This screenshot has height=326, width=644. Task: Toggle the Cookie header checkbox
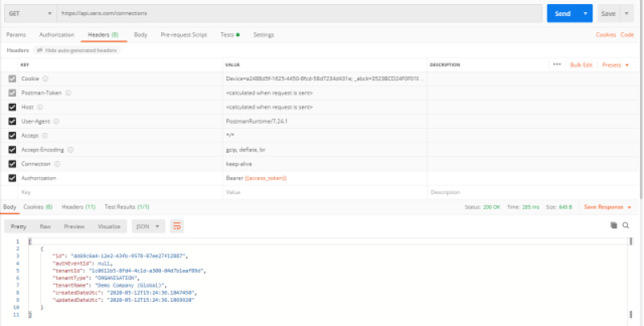tap(12, 79)
